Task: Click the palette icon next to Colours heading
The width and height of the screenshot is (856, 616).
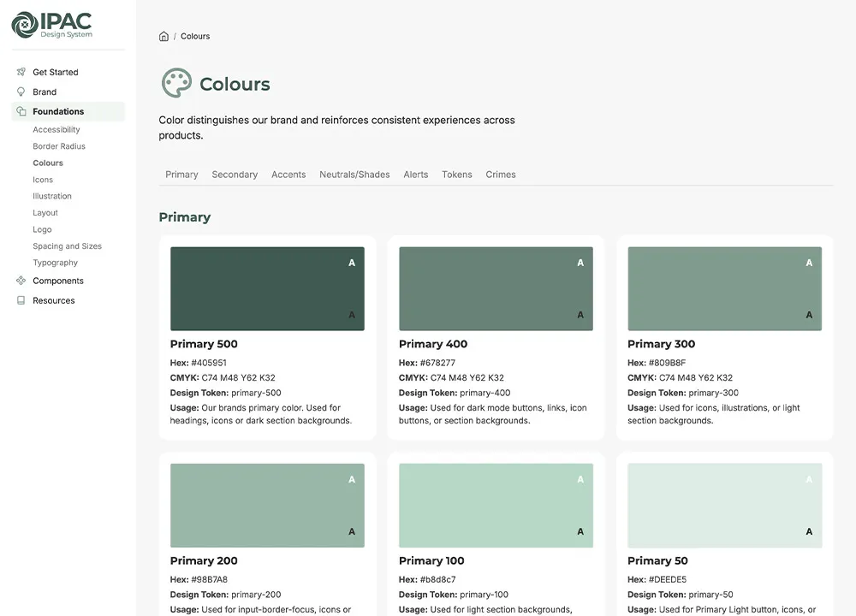Action: [176, 83]
